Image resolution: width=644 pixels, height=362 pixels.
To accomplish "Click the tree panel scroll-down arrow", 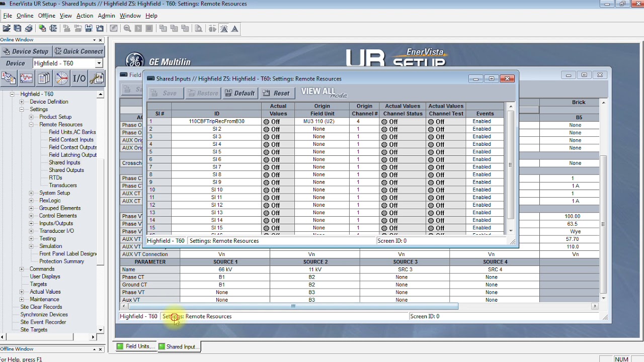I will (x=101, y=330).
